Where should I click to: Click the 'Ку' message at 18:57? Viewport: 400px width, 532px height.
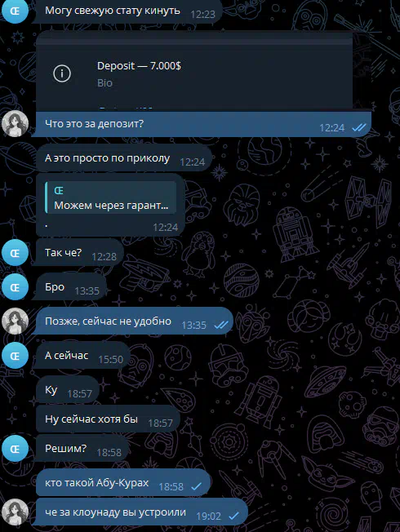[x=68, y=389]
